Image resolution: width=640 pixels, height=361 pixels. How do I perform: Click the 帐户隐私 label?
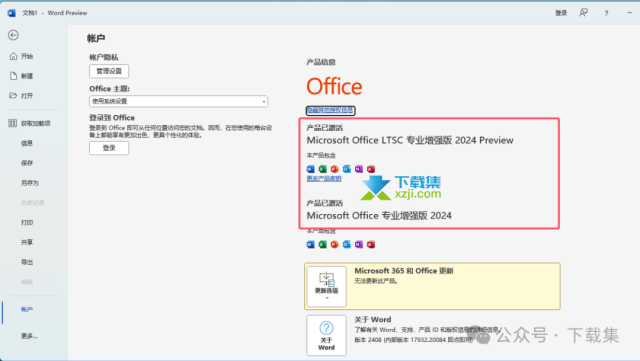click(104, 57)
